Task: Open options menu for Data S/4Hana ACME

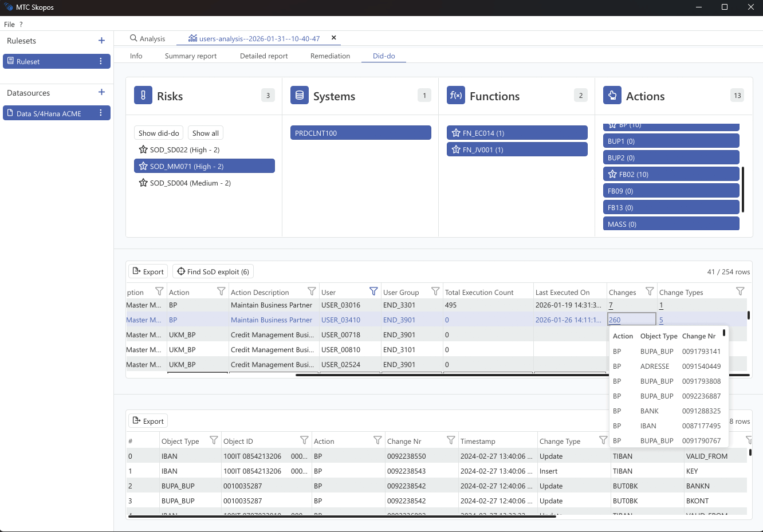Action: tap(101, 113)
